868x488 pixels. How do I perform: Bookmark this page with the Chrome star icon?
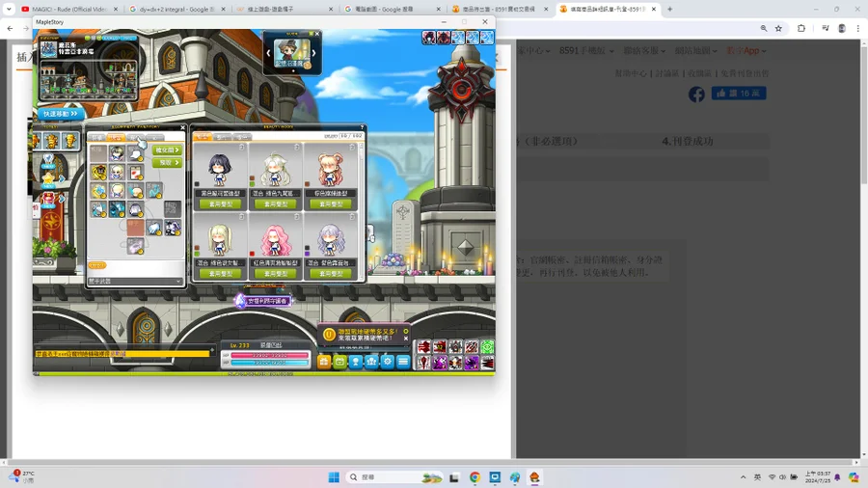click(778, 28)
